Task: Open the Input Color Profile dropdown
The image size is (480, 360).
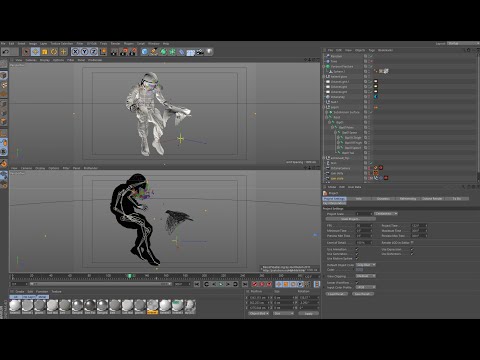Action: (x=366, y=287)
